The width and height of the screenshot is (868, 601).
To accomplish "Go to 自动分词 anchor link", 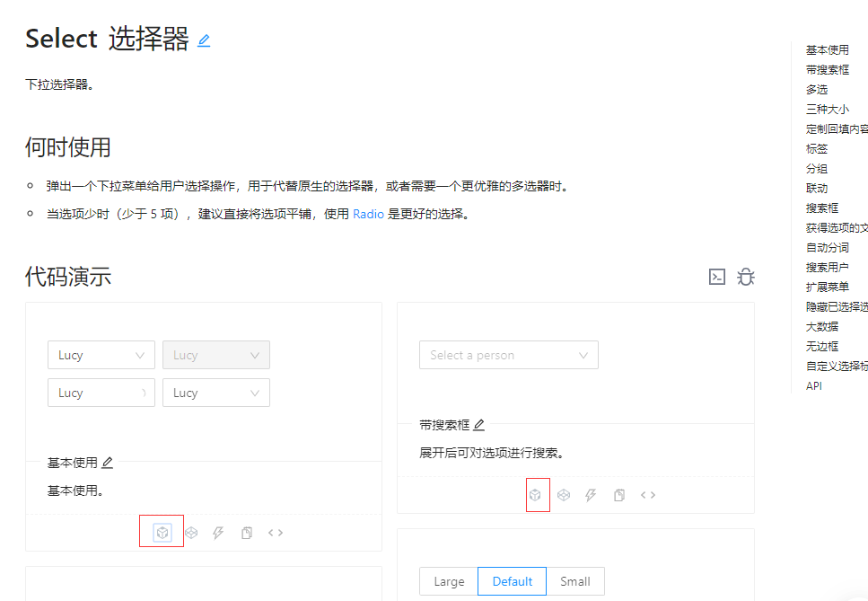I will [x=827, y=248].
